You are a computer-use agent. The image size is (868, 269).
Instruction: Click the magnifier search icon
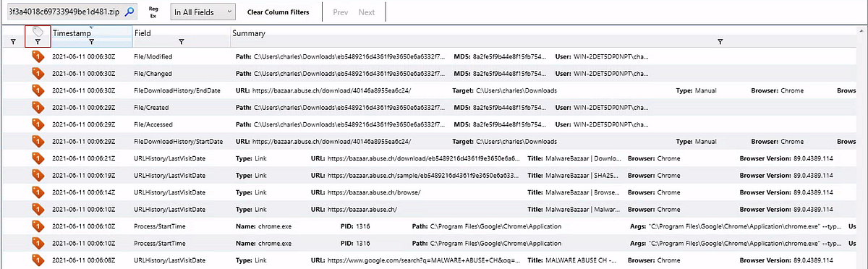pyautogui.click(x=129, y=12)
